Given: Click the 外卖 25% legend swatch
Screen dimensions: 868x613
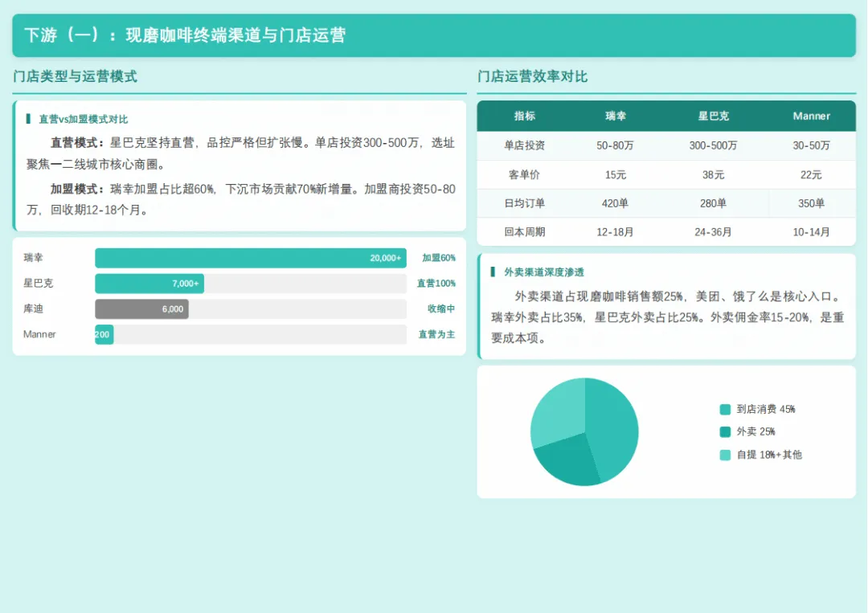Looking at the screenshot, I should click(725, 431).
